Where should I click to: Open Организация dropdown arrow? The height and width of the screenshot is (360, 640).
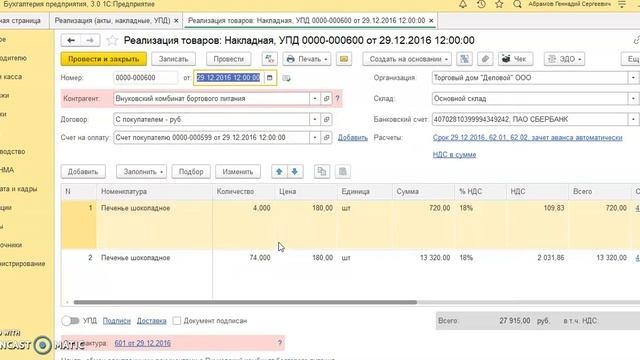tap(633, 78)
